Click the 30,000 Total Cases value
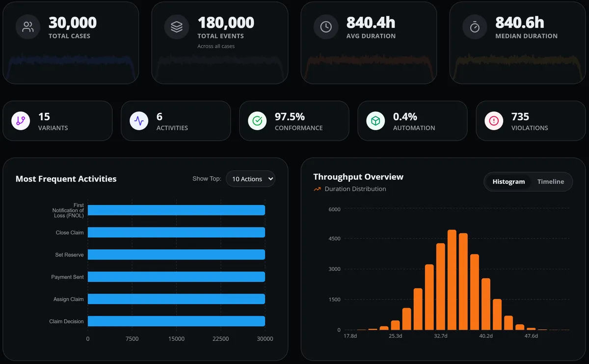Viewport: 589px width, 364px height. [73, 23]
